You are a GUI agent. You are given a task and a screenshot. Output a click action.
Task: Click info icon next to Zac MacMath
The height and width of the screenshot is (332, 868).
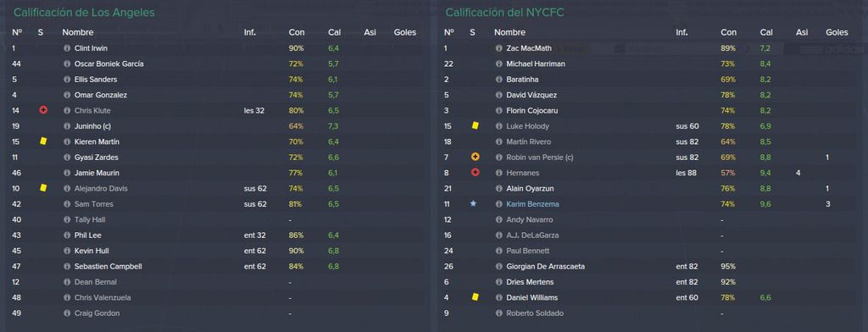498,48
